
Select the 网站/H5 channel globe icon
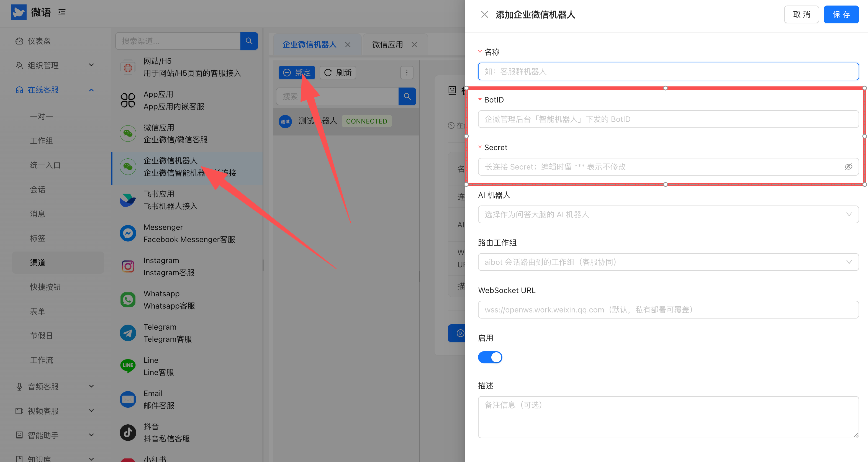[x=128, y=67]
